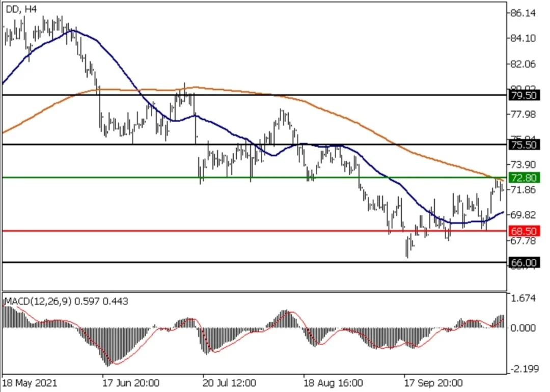The image size is (550, 392).
Task: Select the green 72.80 price label
Action: pyautogui.click(x=524, y=178)
